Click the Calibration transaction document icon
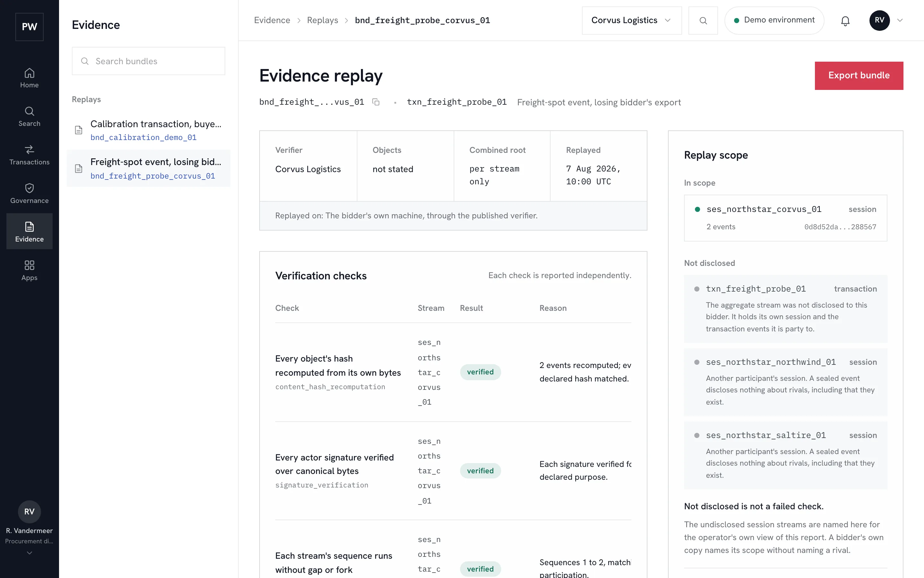Viewport: 924px width, 578px height. [79, 130]
